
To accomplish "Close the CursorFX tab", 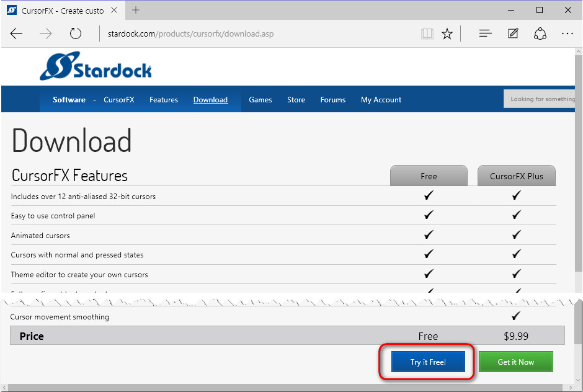I will [115, 11].
